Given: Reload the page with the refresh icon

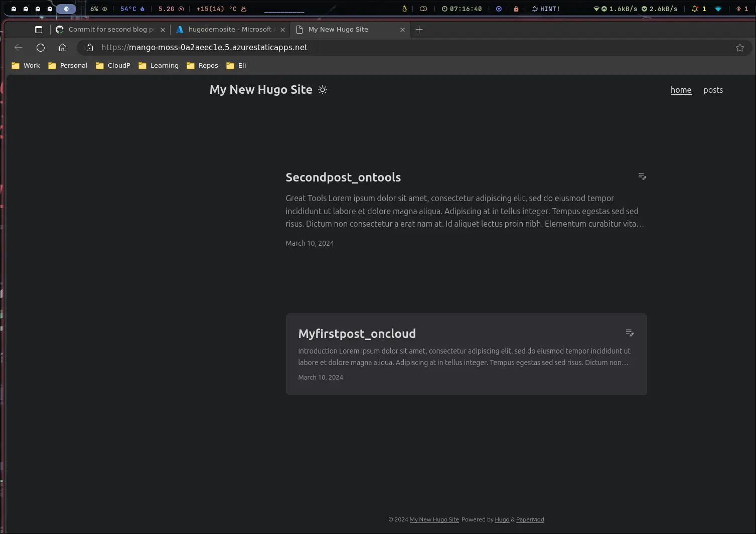Looking at the screenshot, I should (x=41, y=48).
